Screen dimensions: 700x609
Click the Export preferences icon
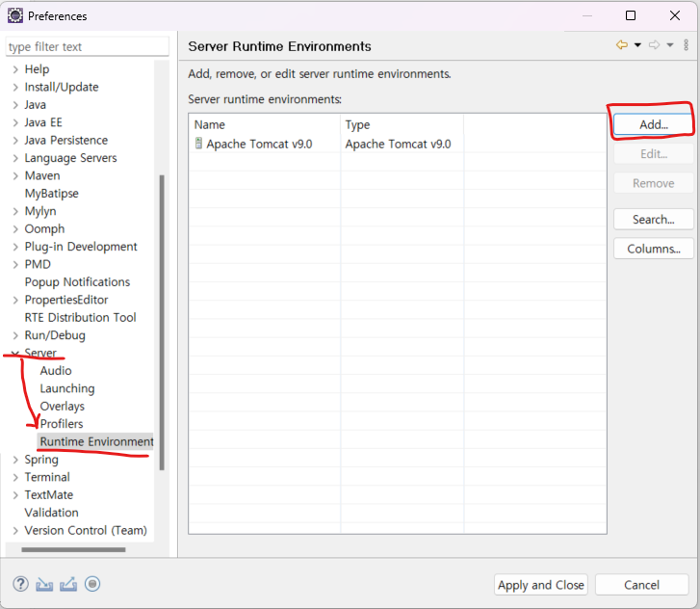[67, 584]
